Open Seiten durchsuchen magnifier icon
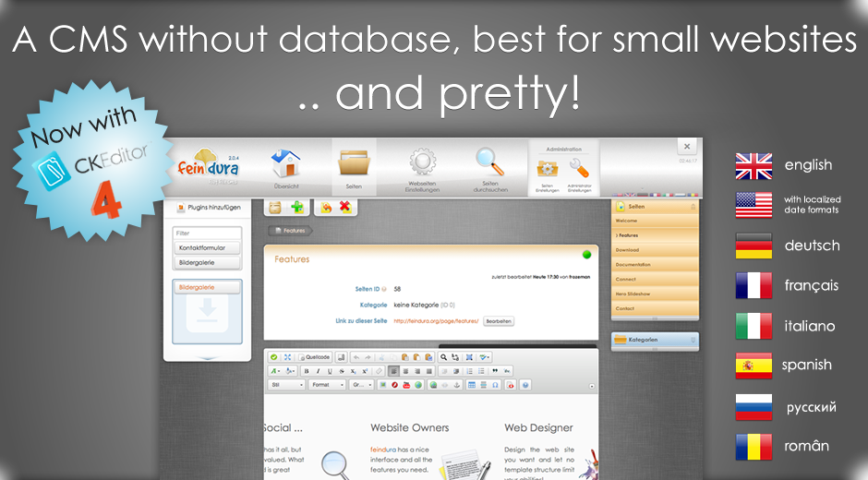The height and width of the screenshot is (480, 868). [490, 162]
